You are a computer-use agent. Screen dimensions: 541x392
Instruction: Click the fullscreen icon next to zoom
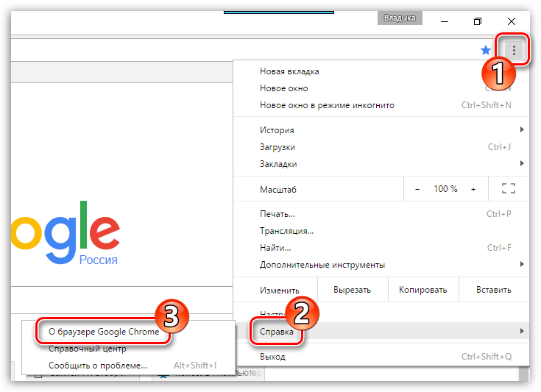point(508,188)
